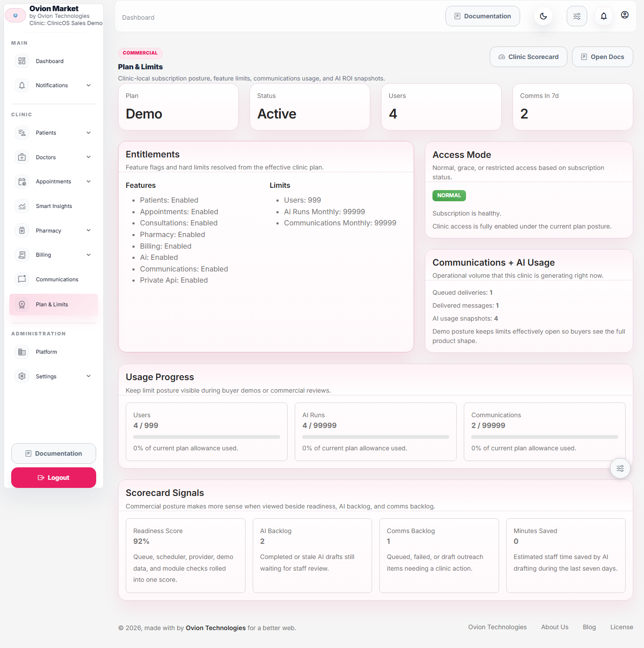Click "Ai Runs Monthly: 99999" limit entry
This screenshot has height=648, width=644.
click(325, 212)
